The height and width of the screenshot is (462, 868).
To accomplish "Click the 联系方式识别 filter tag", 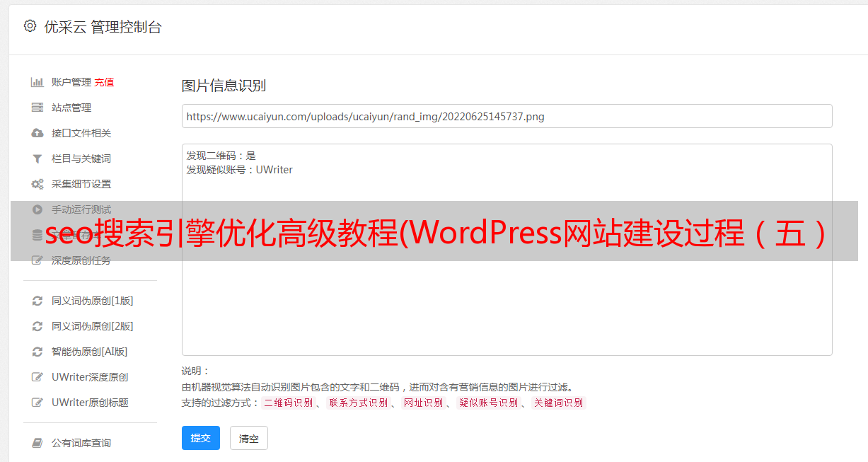I will pos(358,403).
